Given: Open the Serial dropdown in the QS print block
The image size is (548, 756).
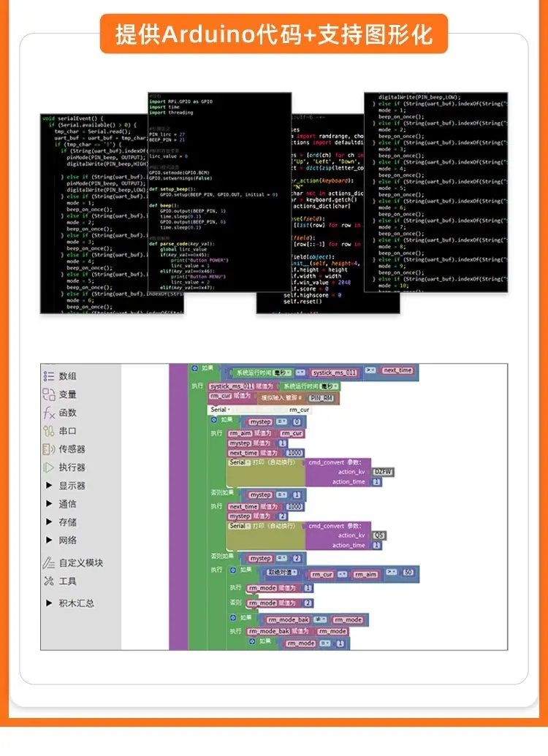Looking at the screenshot, I should (x=239, y=526).
